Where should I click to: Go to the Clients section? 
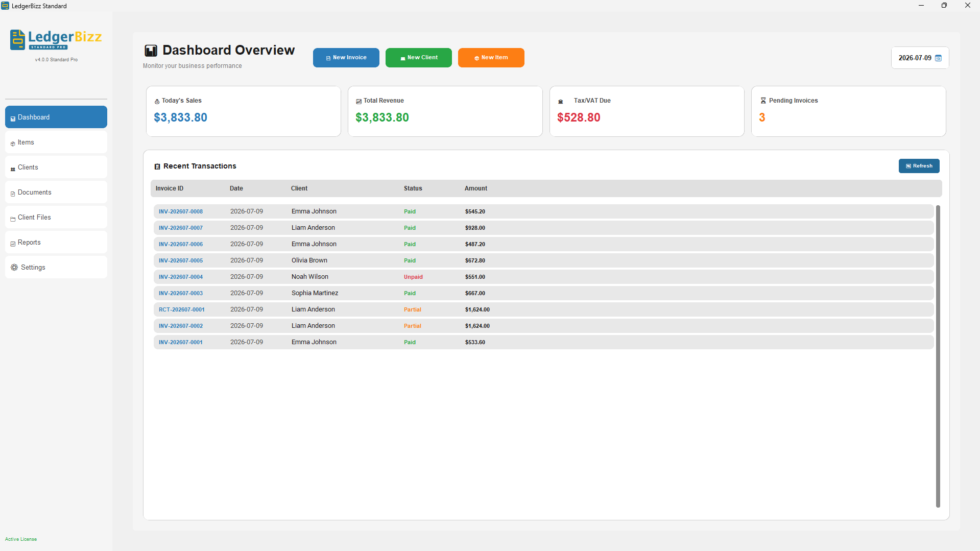56,167
